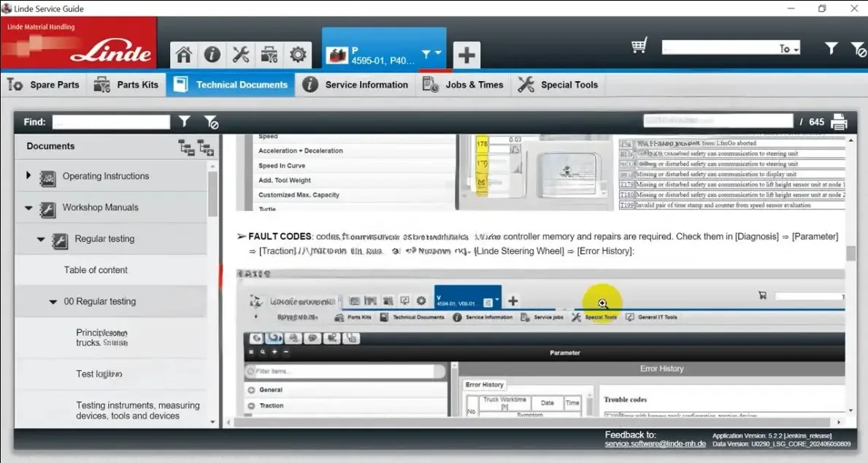
Task: Open the wrench and screwdriver tools icon
Action: [x=240, y=54]
